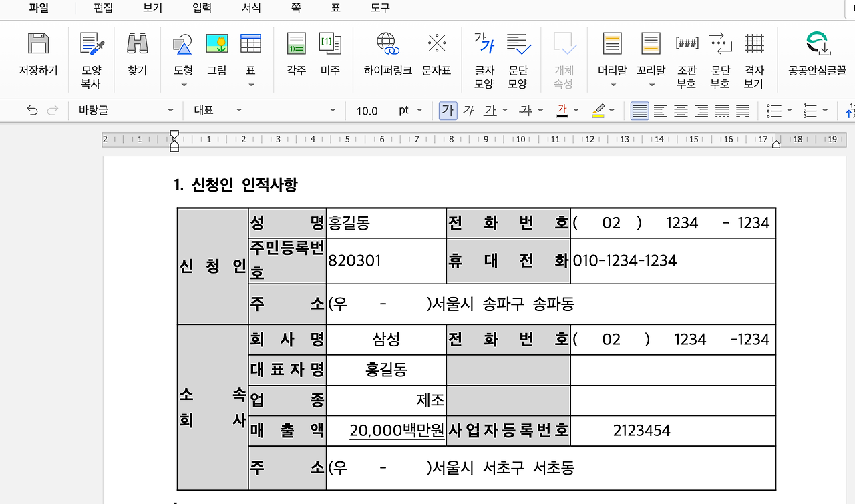Image resolution: width=855 pixels, height=504 pixels.
Task: Open the 표 menu in menu bar
Action: (335, 9)
